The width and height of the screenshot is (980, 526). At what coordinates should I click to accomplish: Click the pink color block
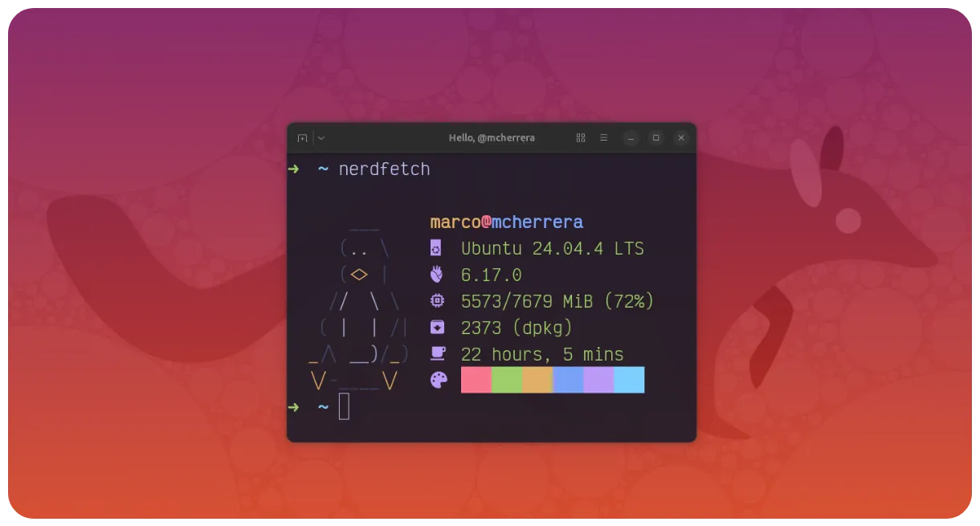pos(476,380)
